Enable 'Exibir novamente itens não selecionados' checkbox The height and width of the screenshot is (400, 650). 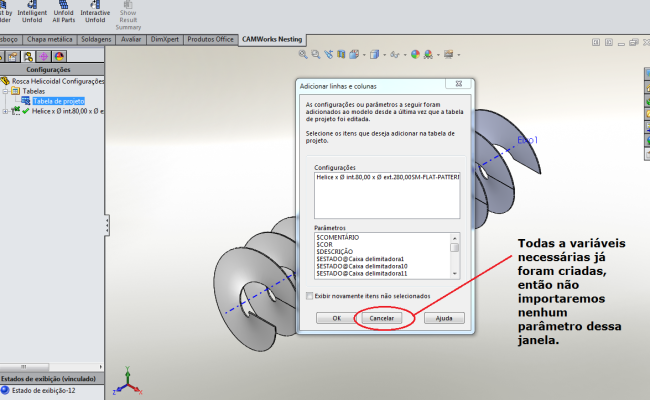(x=309, y=296)
